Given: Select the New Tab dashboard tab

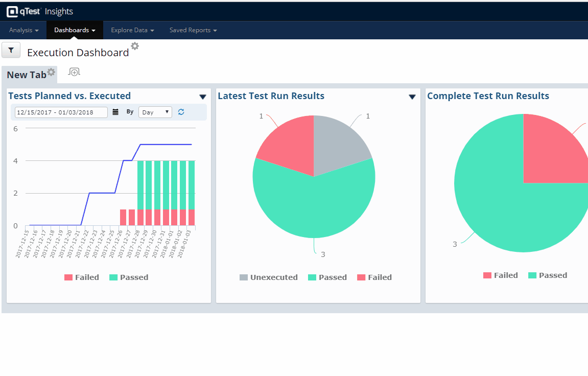Looking at the screenshot, I should [x=27, y=75].
